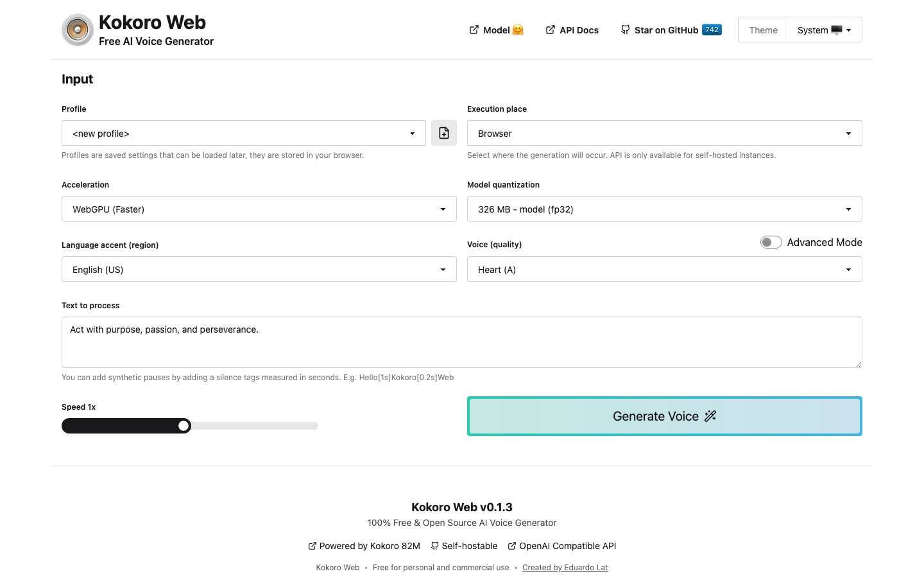
Task: Click the external-link icon beside API Docs
Action: pos(551,30)
